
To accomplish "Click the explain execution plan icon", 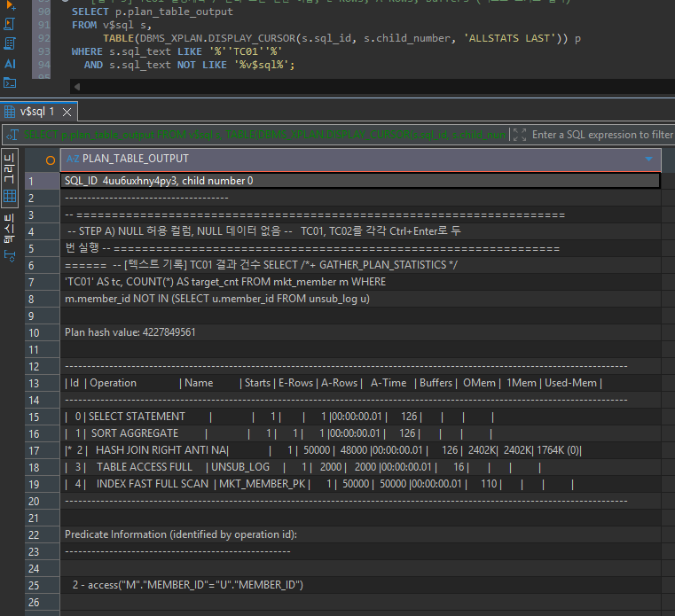I will click(10, 43).
